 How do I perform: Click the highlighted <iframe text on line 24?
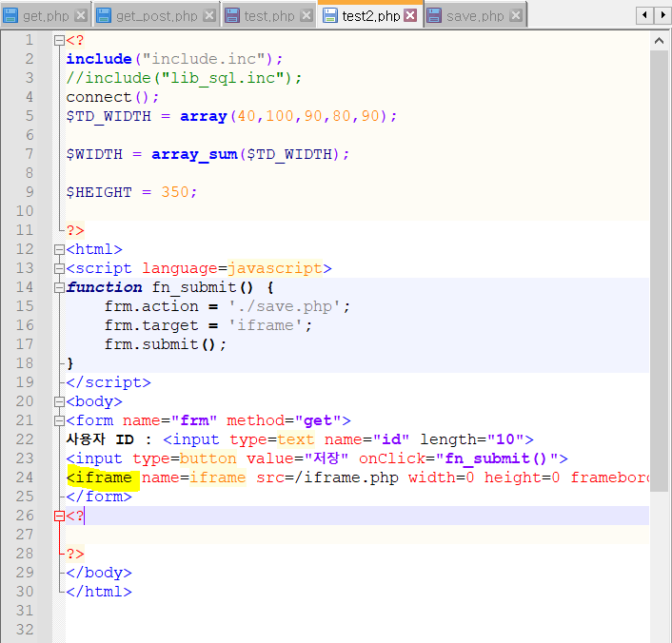99,477
